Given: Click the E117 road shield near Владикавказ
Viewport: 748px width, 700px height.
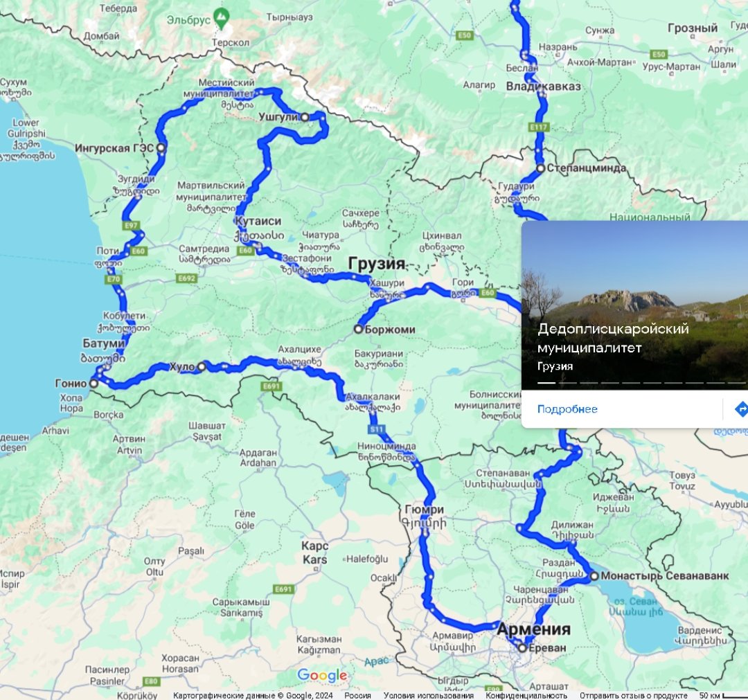Looking at the screenshot, I should coord(539,127).
